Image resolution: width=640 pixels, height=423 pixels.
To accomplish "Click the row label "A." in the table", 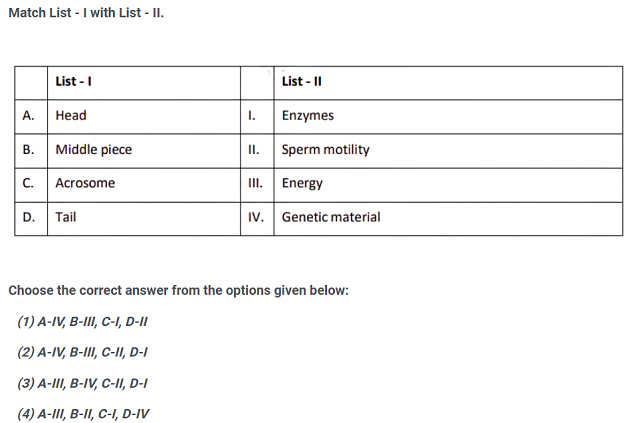I will point(29,116).
